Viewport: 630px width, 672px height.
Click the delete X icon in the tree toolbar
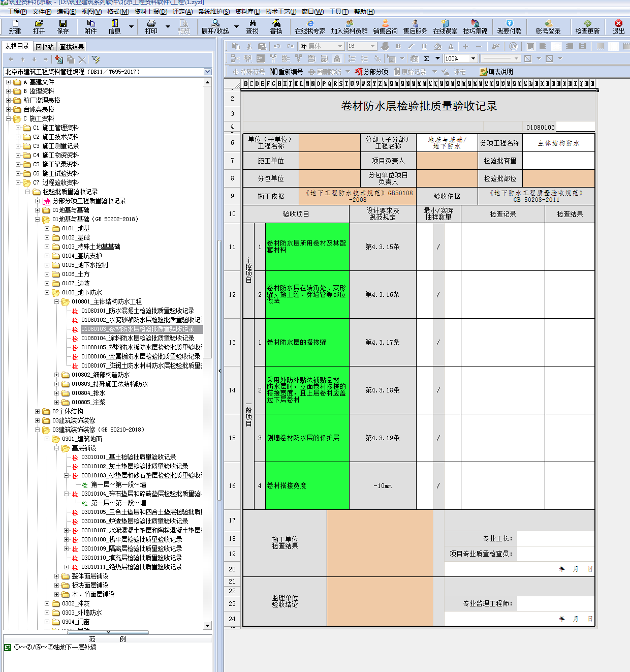click(x=82, y=59)
